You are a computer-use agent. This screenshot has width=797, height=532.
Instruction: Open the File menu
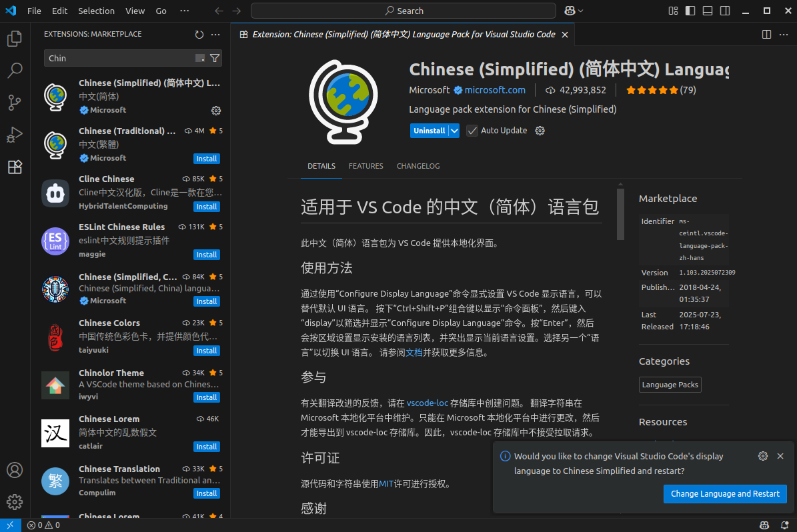coord(33,10)
